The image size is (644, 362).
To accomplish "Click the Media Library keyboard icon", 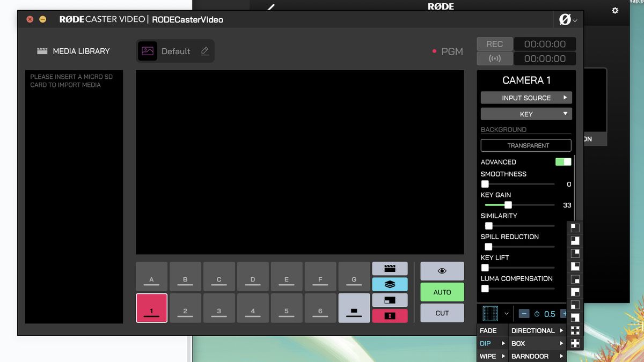I will coord(42,50).
